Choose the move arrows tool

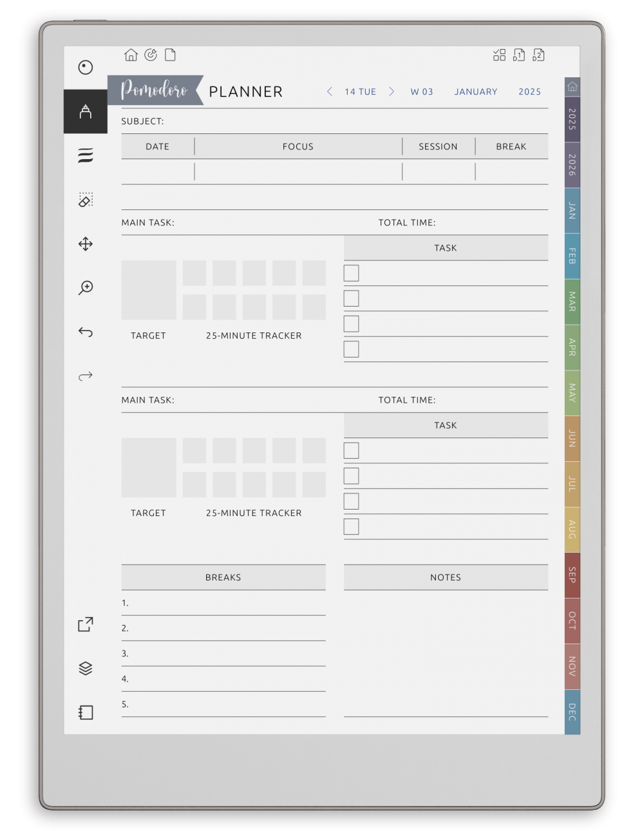point(86,244)
